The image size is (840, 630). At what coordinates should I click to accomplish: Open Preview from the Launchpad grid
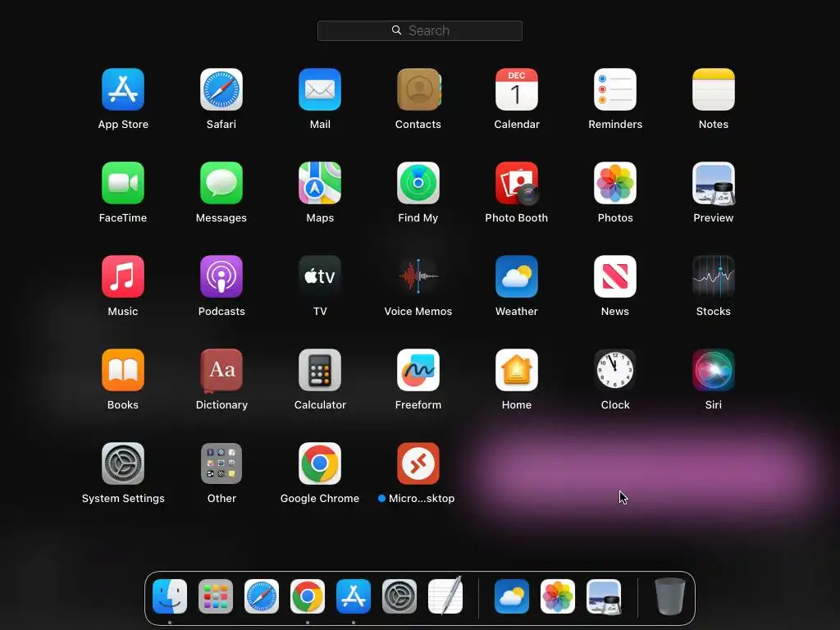coord(714,183)
